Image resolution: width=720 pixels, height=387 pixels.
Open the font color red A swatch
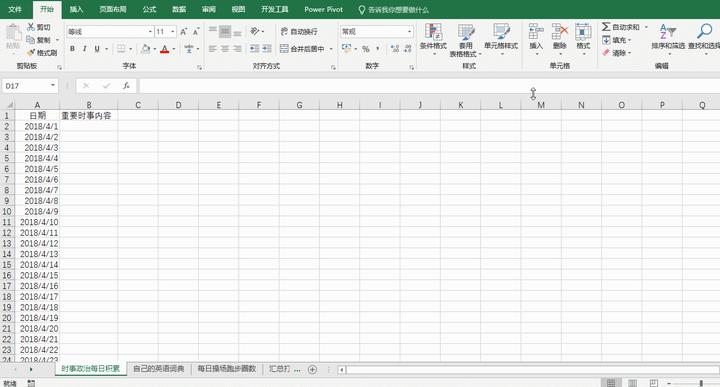click(x=164, y=49)
